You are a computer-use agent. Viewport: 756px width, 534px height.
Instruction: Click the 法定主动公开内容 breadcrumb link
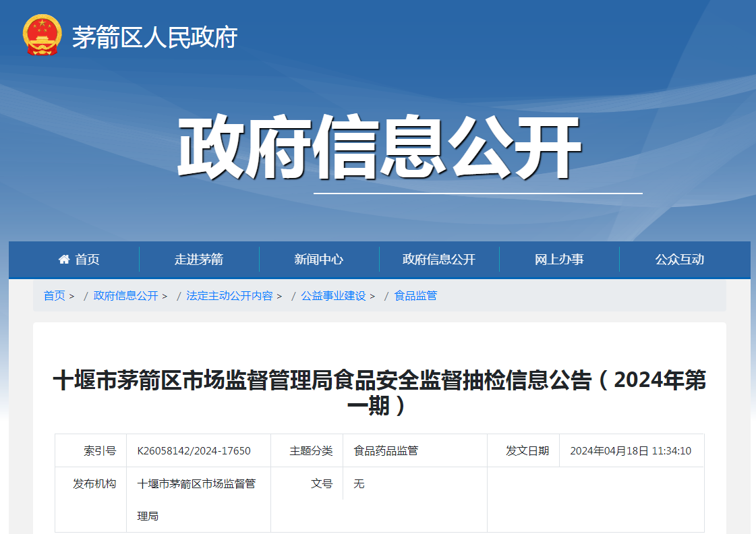pos(229,295)
